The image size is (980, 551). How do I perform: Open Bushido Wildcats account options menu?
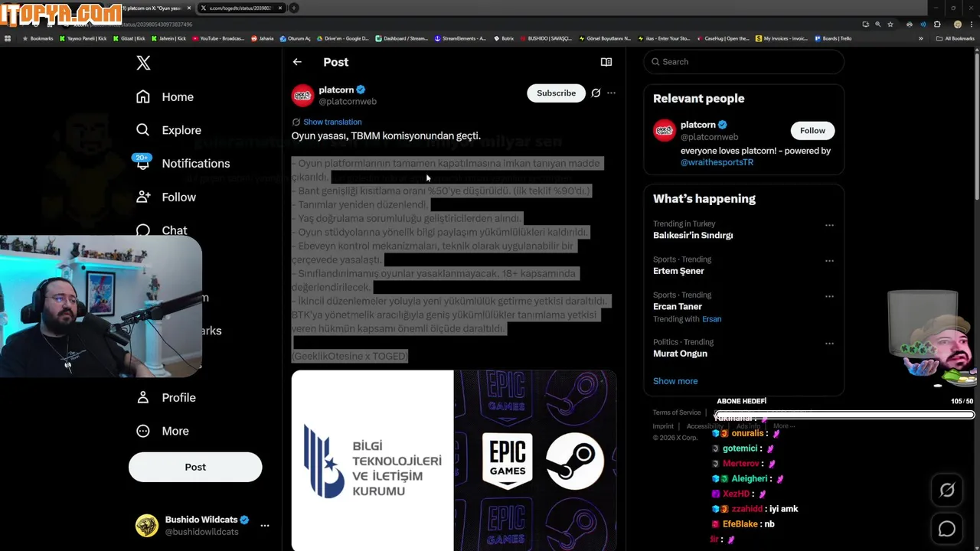click(264, 526)
